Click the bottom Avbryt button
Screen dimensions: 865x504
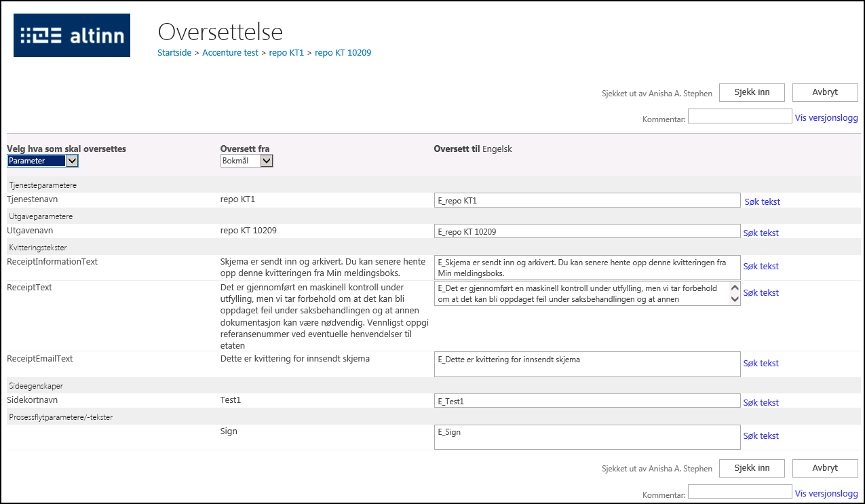[x=825, y=468]
